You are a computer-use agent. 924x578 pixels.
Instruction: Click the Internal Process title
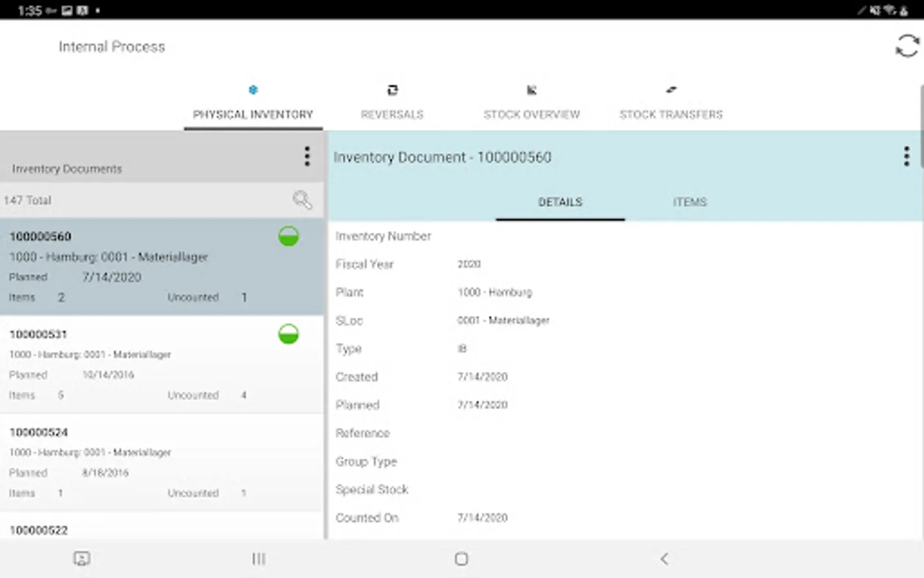[x=112, y=46]
